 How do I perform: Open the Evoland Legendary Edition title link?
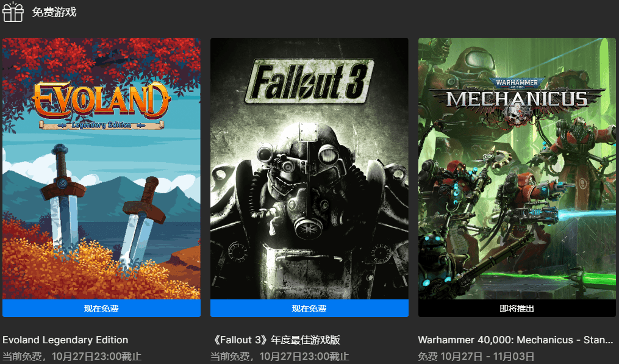(x=65, y=340)
